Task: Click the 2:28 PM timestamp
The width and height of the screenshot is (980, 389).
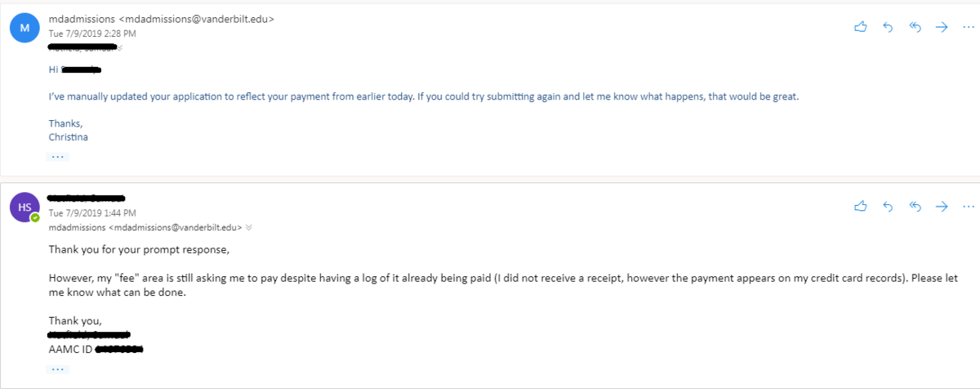Action: tap(92, 34)
